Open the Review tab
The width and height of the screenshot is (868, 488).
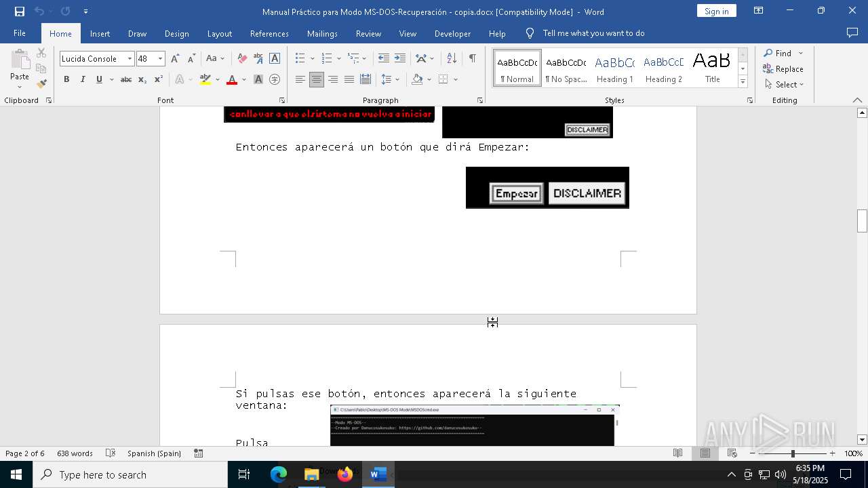(368, 33)
